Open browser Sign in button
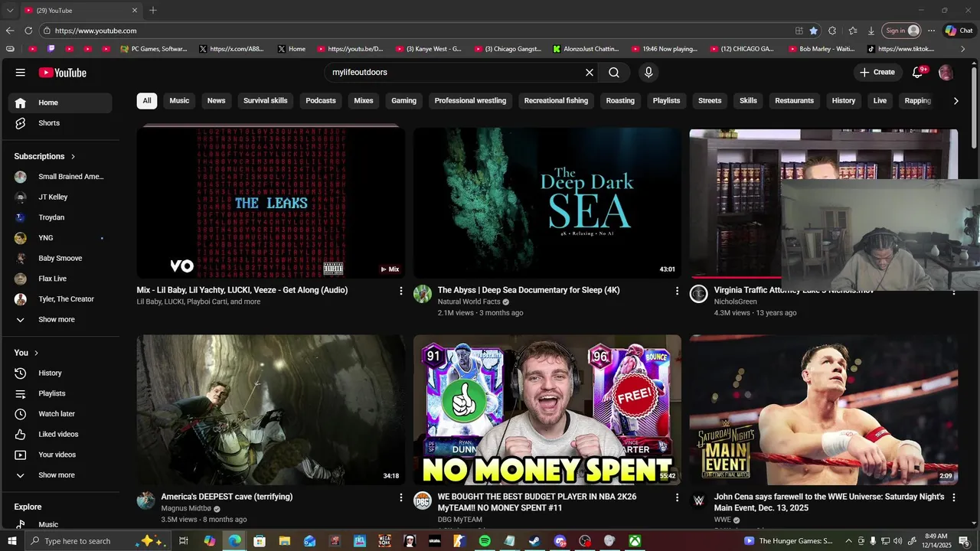The height and width of the screenshot is (551, 980). [902, 31]
